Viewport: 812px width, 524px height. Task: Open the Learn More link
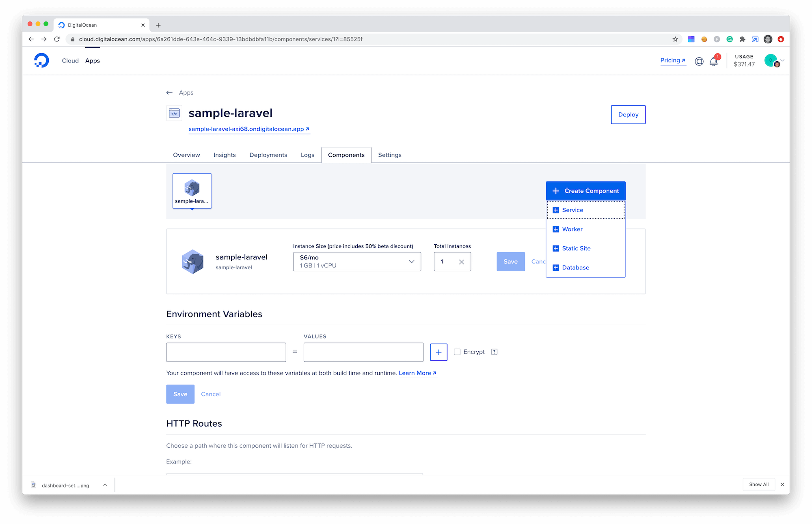coord(418,373)
